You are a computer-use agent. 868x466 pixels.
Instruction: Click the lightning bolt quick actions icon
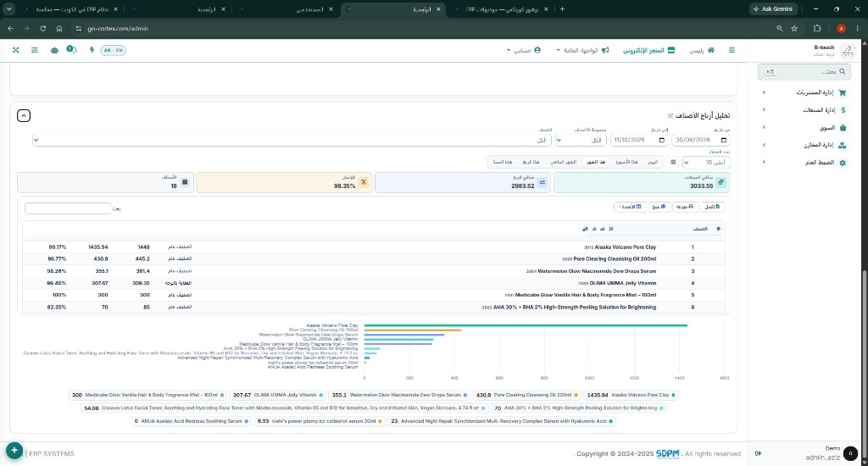coord(92,50)
